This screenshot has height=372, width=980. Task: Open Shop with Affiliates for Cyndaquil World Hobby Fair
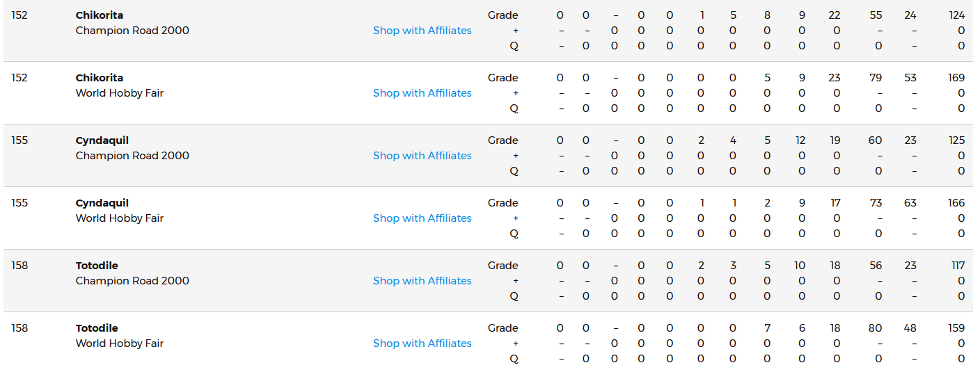(x=422, y=218)
